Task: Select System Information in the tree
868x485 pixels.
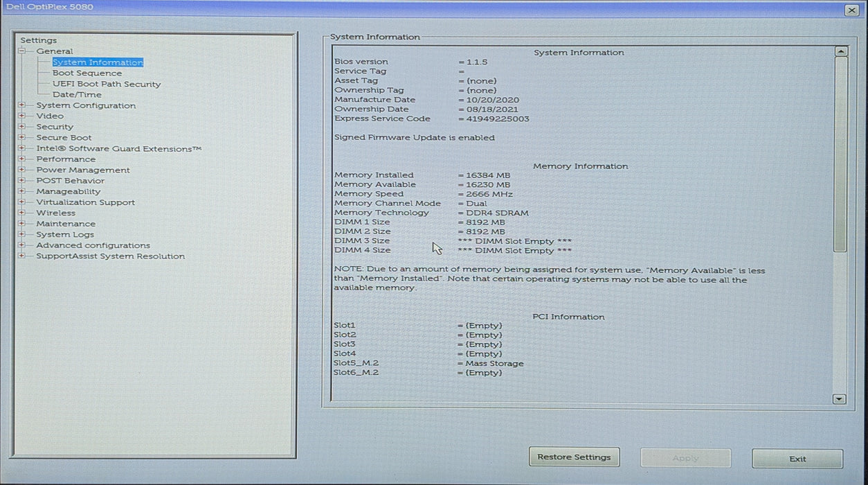Action: pyautogui.click(x=98, y=62)
